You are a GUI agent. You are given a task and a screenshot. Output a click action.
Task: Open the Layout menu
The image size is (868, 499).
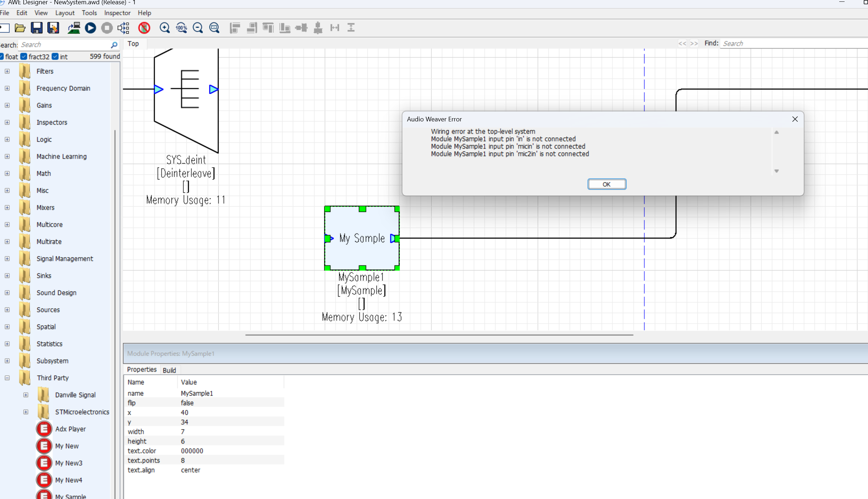65,13
